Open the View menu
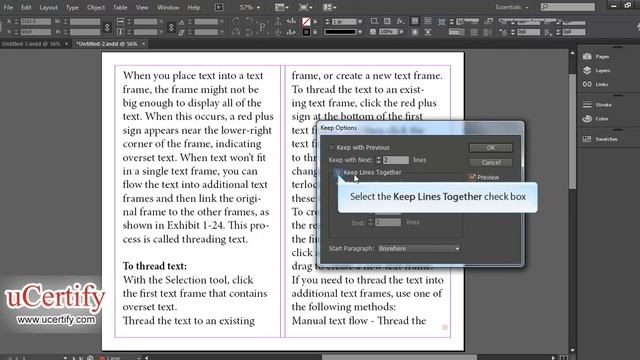This screenshot has width=640, height=360. click(142, 7)
